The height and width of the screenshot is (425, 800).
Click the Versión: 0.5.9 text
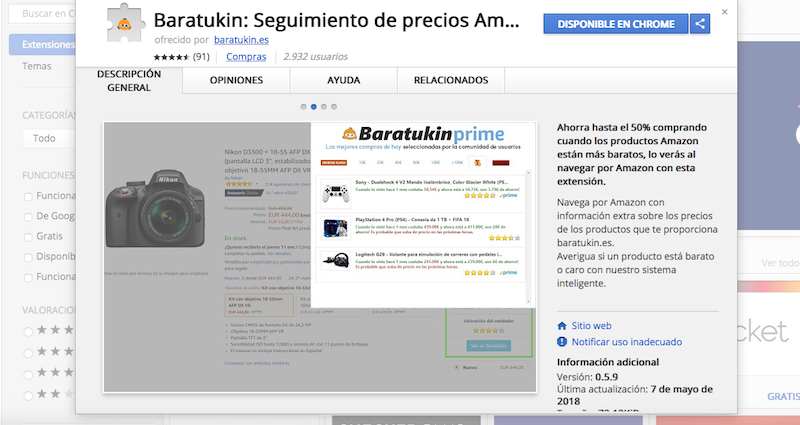tap(587, 378)
